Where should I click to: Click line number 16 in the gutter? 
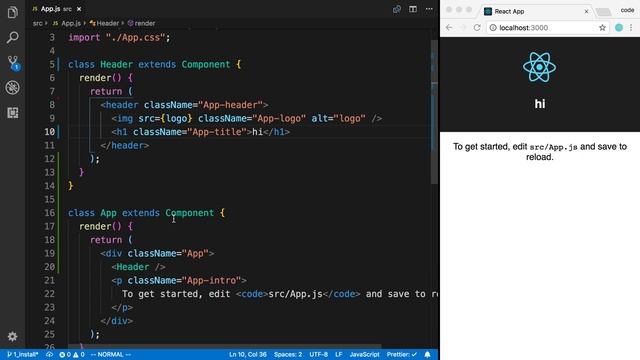49,213
